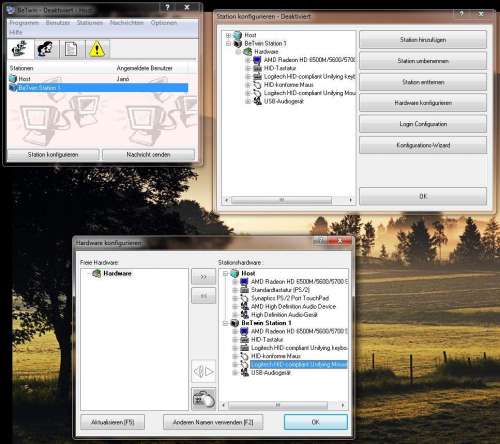Click Standardtastatur (PS/2) keyboard icon
The width and height of the screenshot is (500, 444).
245,290
